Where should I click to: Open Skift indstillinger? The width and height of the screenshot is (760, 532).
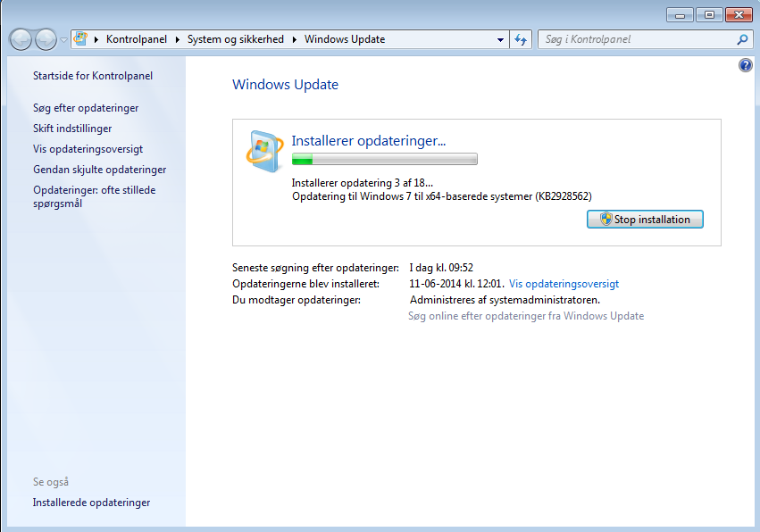point(72,129)
